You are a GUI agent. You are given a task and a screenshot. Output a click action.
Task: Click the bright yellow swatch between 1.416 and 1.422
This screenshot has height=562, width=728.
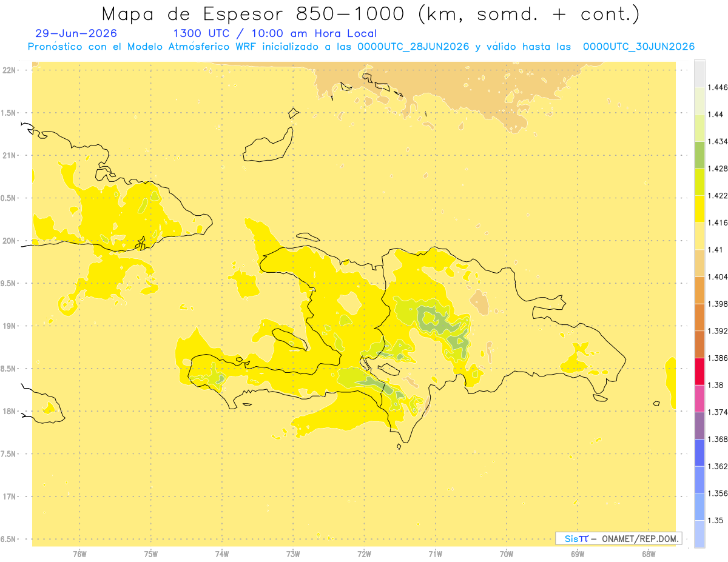tap(699, 209)
